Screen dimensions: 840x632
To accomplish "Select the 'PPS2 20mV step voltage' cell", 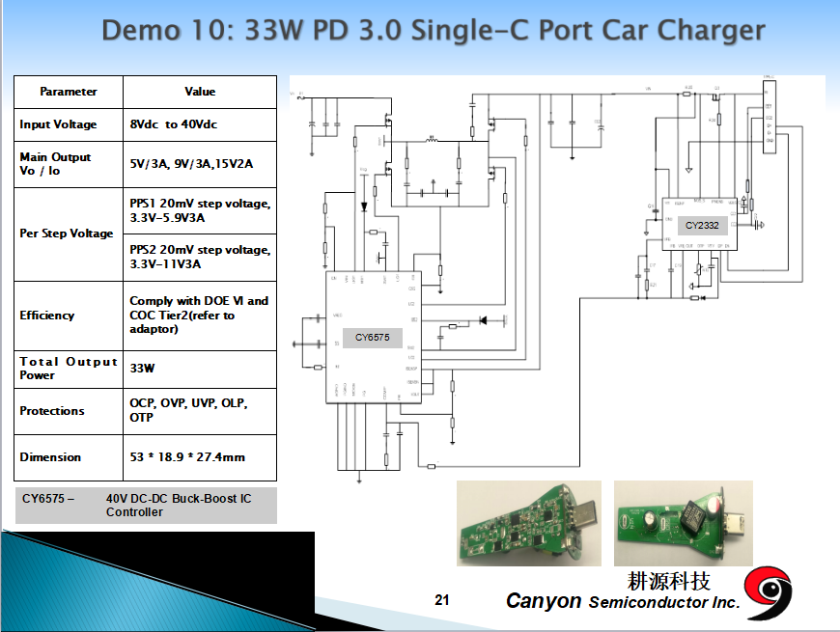I will pyautogui.click(x=200, y=258).
